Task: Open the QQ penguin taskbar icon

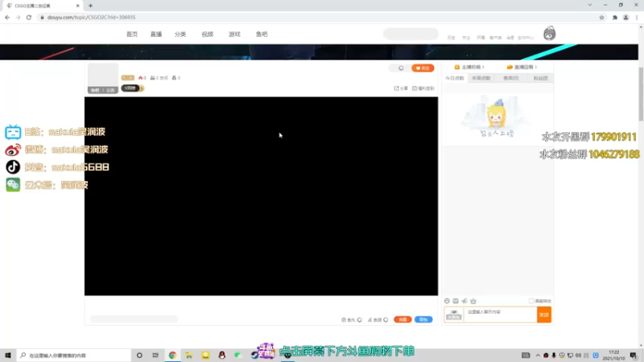Action: tap(222, 355)
